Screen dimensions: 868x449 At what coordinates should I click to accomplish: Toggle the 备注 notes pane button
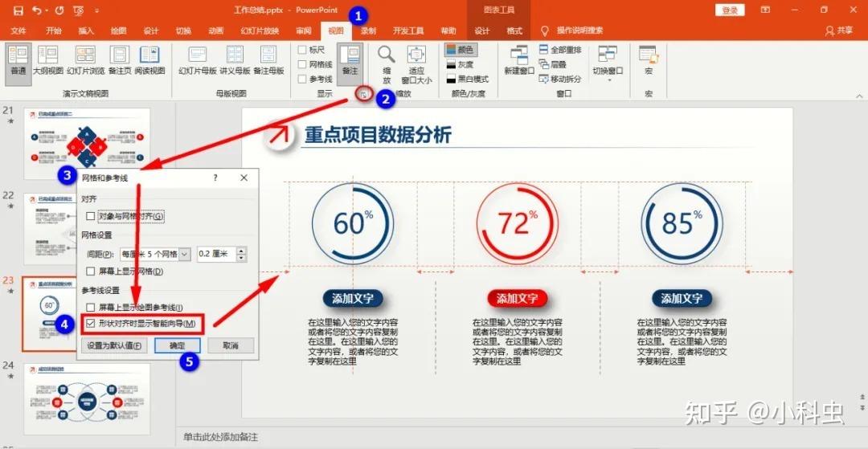pyautogui.click(x=350, y=64)
